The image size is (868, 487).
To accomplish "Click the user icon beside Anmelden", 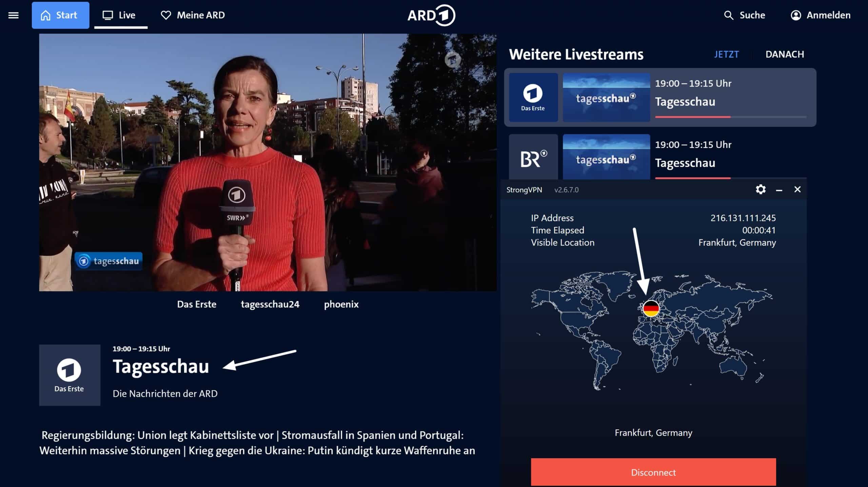I will [796, 15].
